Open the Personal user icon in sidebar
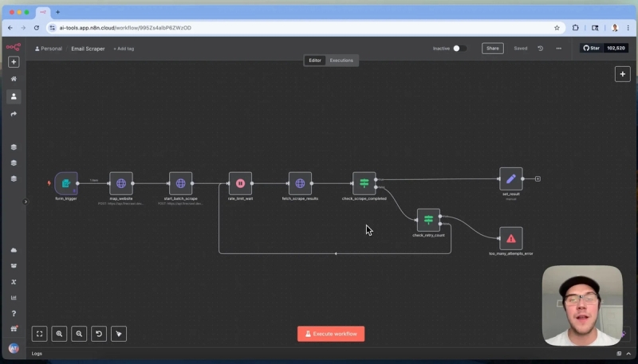 [14, 96]
